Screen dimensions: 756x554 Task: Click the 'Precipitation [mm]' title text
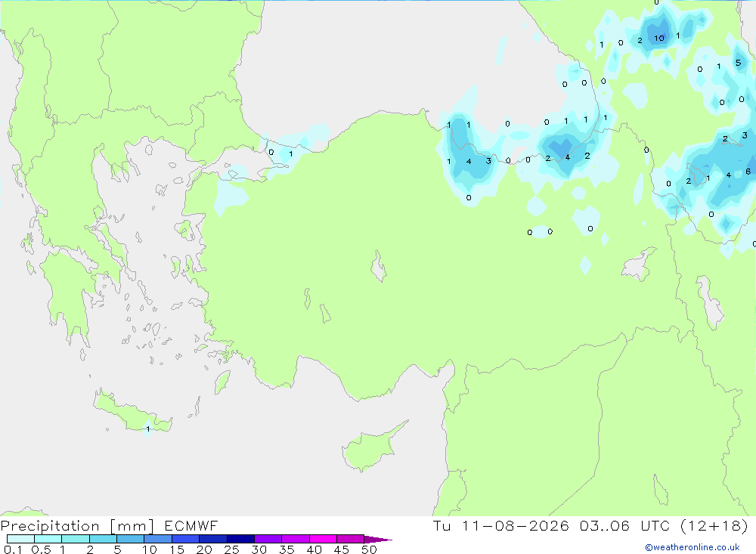77,525
